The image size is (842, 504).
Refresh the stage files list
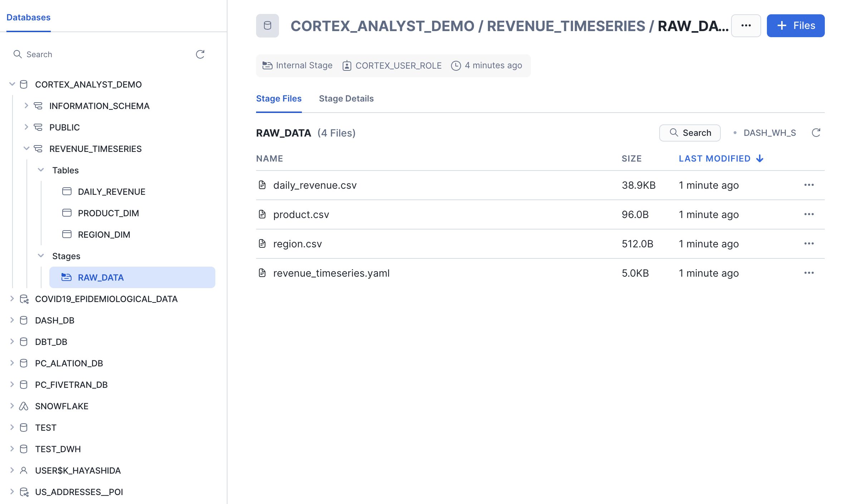pos(816,133)
